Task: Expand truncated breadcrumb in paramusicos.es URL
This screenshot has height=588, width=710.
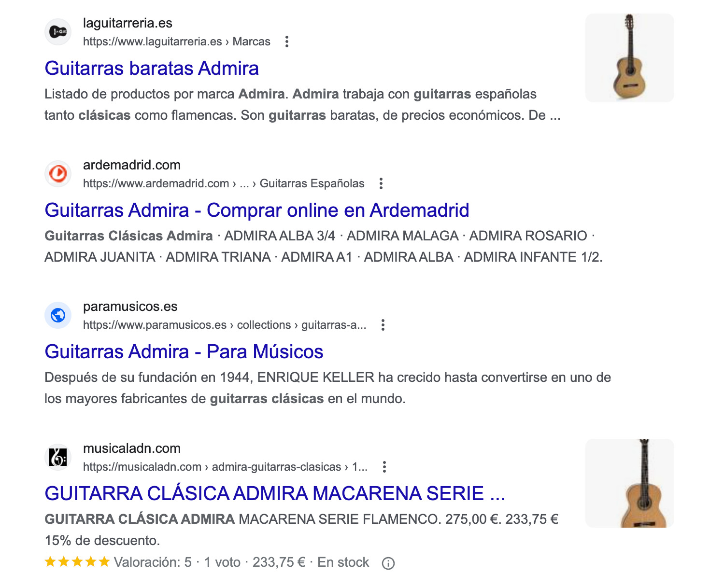Action: (360, 325)
